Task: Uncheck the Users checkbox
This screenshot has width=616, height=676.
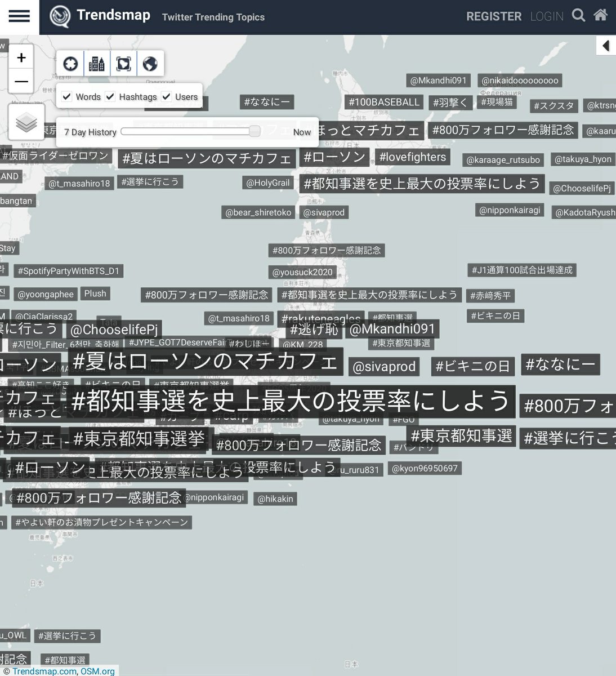Action: [x=166, y=96]
